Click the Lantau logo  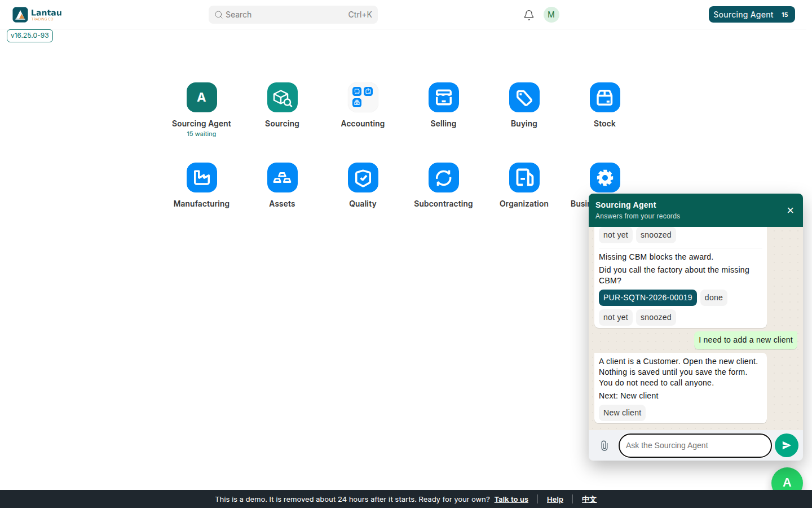[x=37, y=15]
